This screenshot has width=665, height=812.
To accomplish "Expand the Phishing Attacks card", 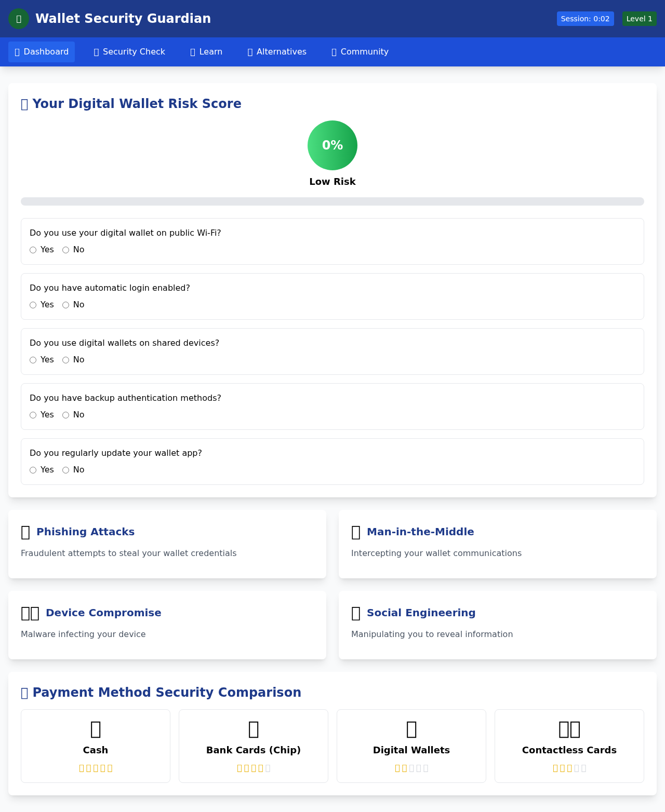I will (167, 544).
